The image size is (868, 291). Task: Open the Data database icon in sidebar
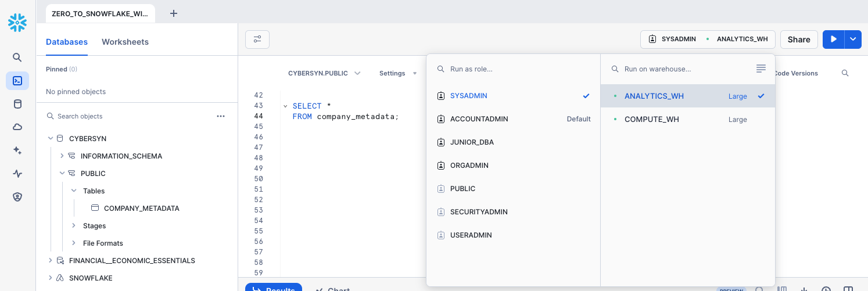pyautogui.click(x=17, y=104)
